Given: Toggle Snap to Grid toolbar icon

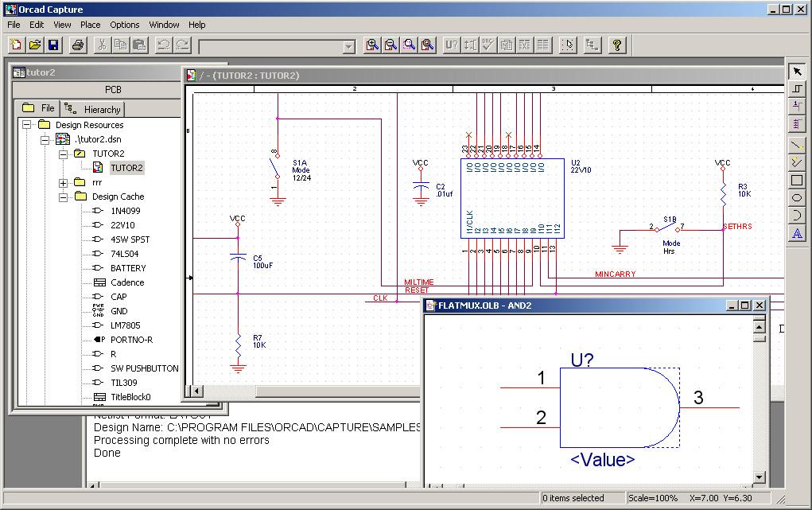Looking at the screenshot, I should pos(568,45).
